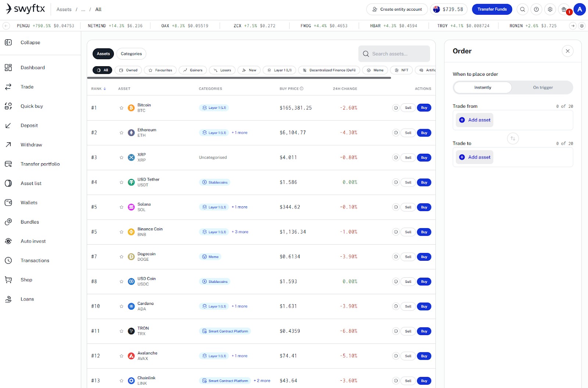This screenshot has width=588, height=388.
Task: Open BUY PRICE info tooltip icon
Action: (302, 89)
